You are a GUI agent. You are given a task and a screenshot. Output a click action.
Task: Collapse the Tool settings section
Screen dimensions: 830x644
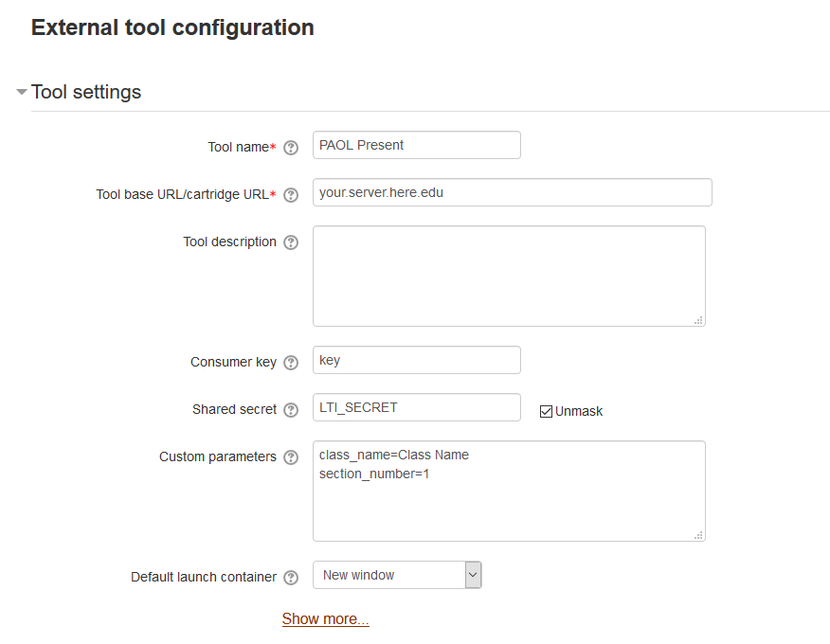[22, 93]
